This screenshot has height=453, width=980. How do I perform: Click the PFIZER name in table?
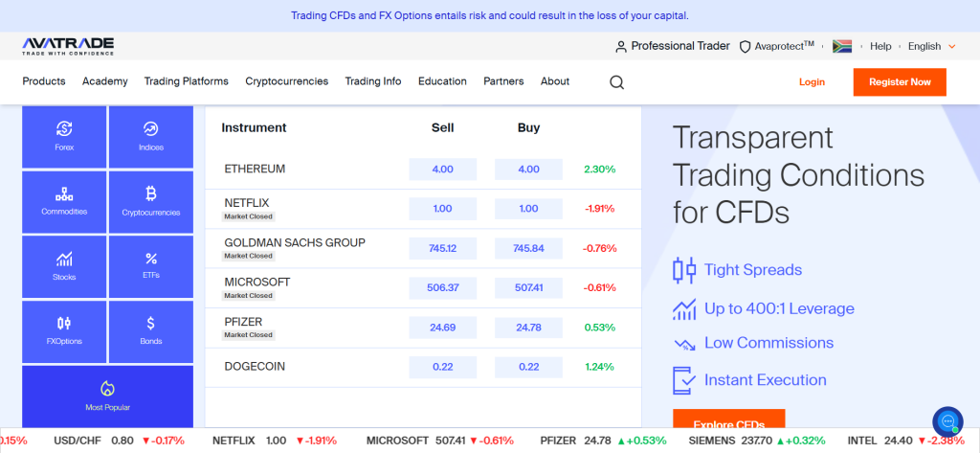click(x=243, y=322)
